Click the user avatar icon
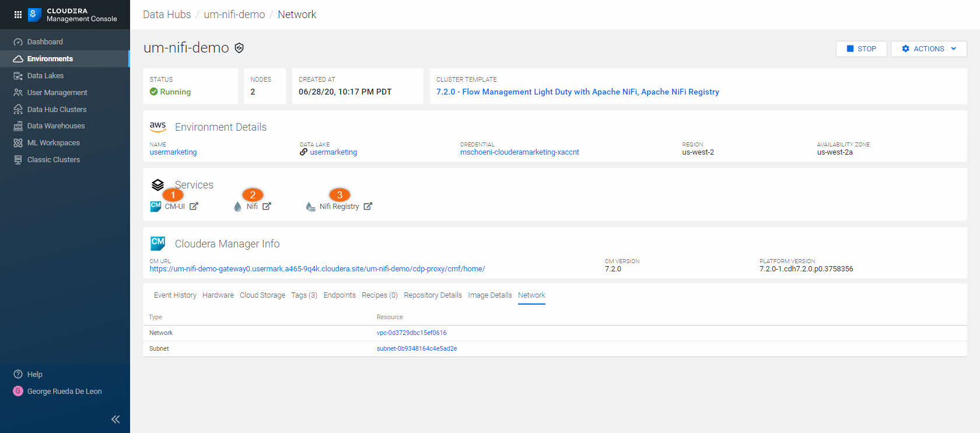This screenshot has height=433, width=980. coord(18,392)
